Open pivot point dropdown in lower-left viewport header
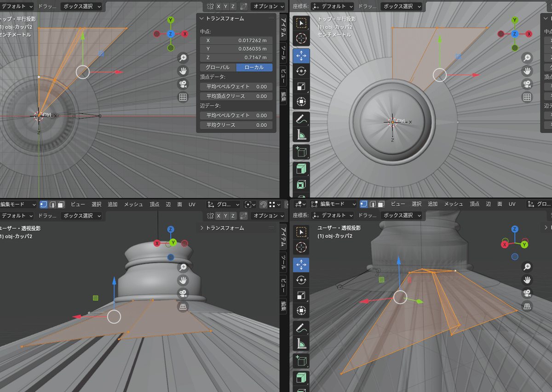The width and height of the screenshot is (552, 392). tap(250, 205)
